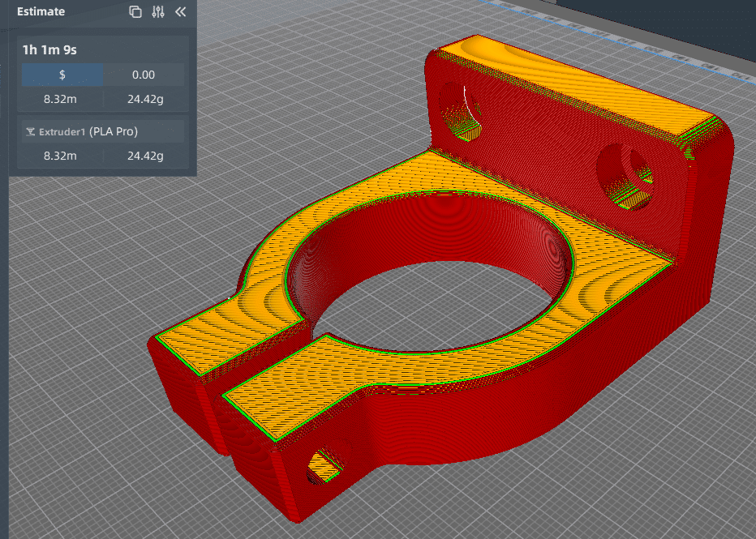Click Extruder1 filament weight 24.42g
The height and width of the screenshot is (539, 756).
click(x=145, y=156)
